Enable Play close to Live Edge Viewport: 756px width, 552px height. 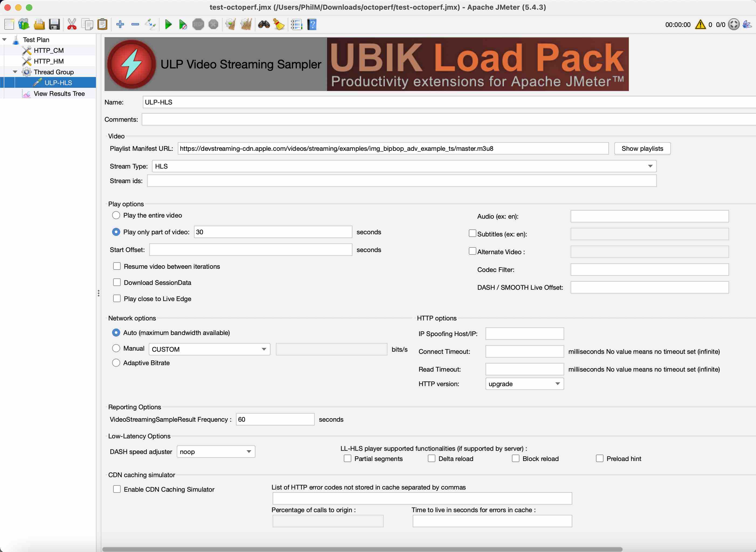click(x=117, y=298)
